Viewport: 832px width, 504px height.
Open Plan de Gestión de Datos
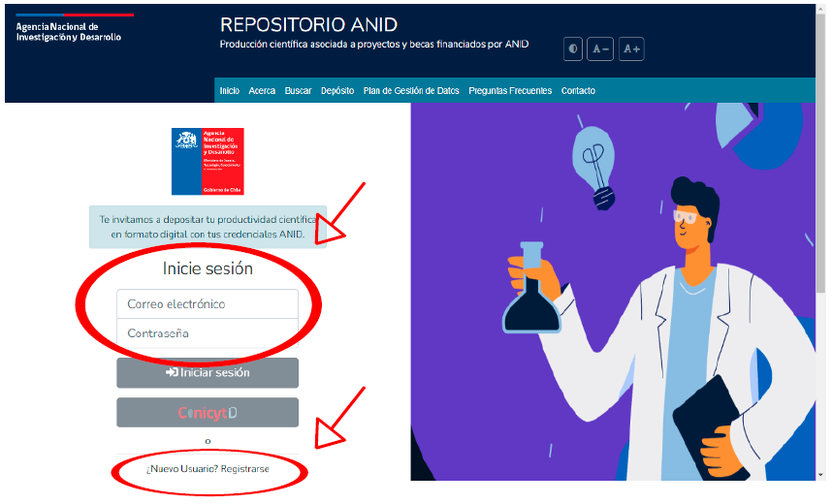pyautogui.click(x=411, y=91)
